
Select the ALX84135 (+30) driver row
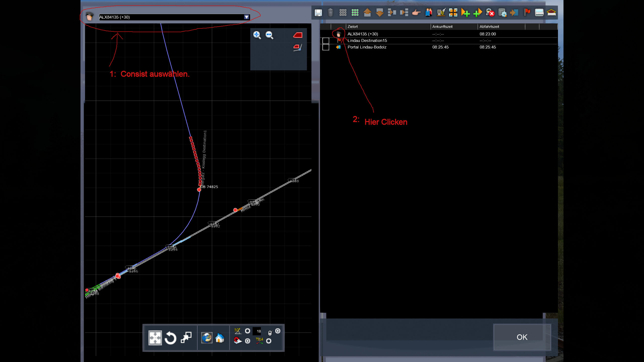point(363,34)
